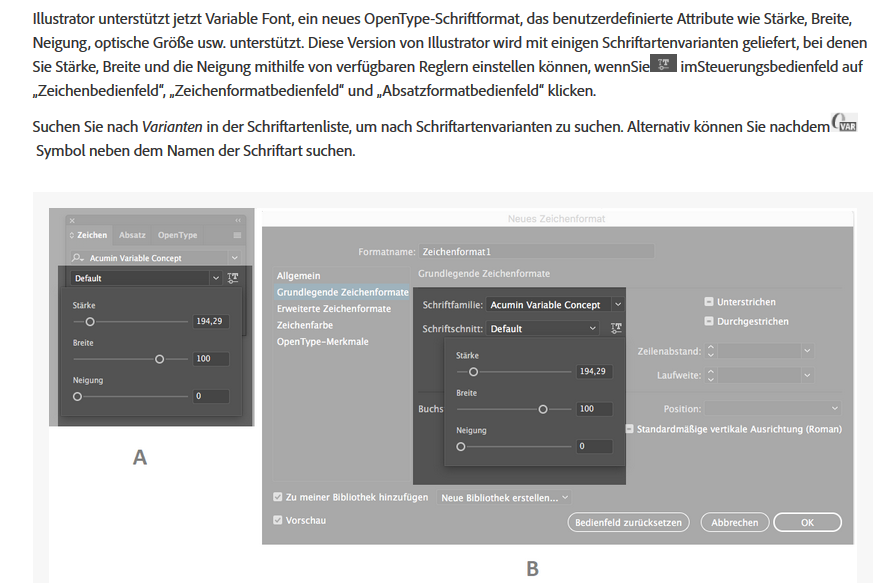Click the X icon to close the Zeichen panel
895x583 pixels.
click(72, 221)
